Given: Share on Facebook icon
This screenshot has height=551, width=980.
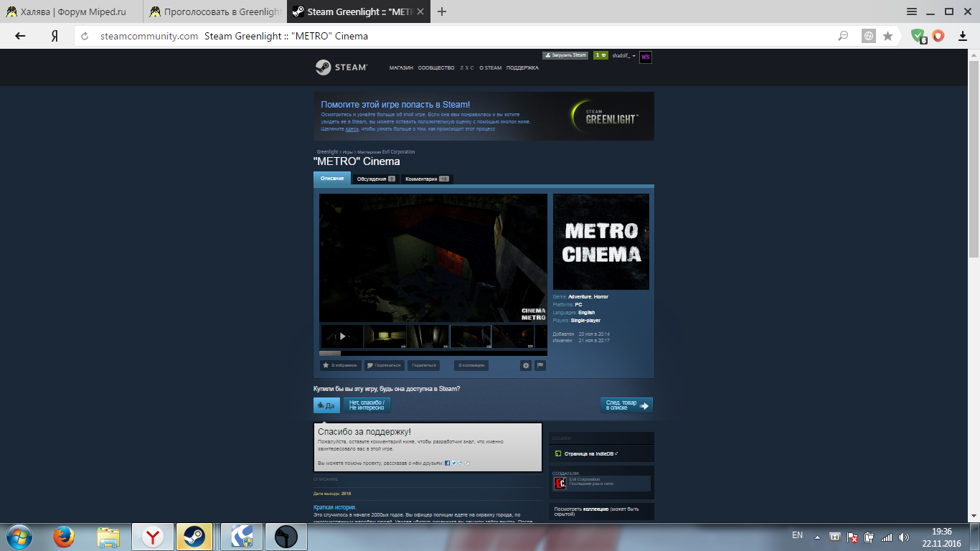Looking at the screenshot, I should coord(447,463).
